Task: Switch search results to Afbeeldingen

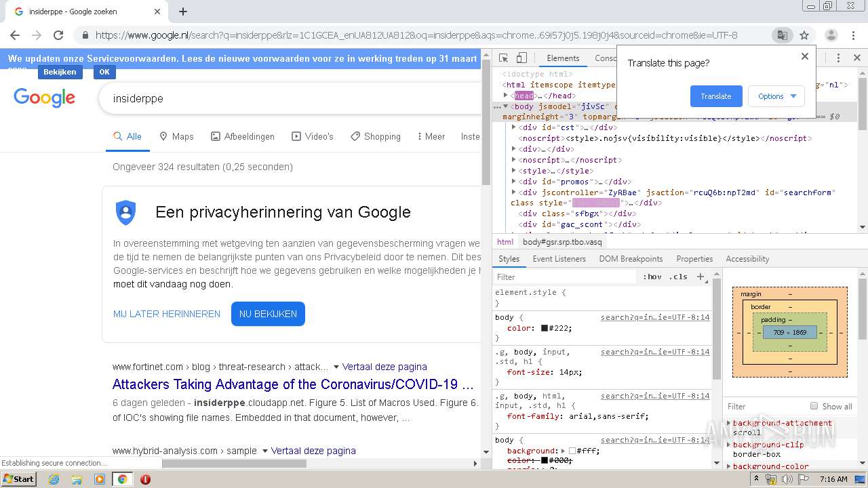Action: [x=243, y=136]
